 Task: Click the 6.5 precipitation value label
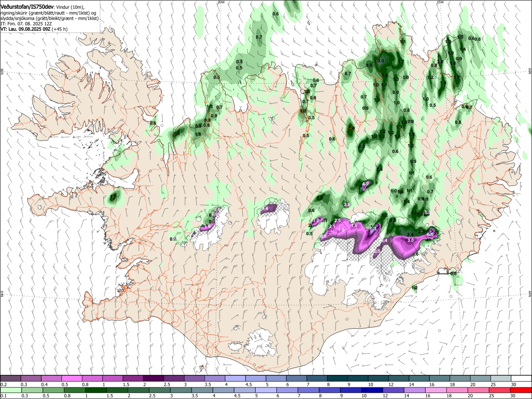pyautogui.click(x=431, y=235)
